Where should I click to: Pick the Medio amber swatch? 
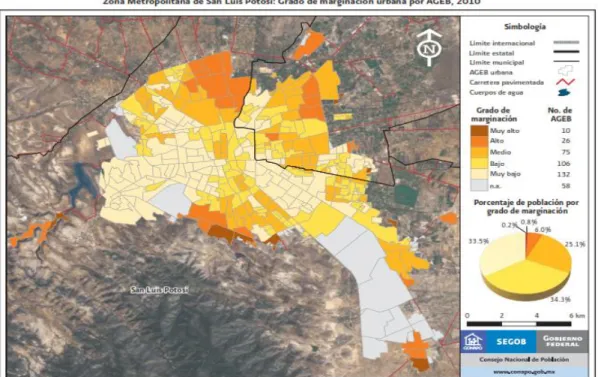479,152
